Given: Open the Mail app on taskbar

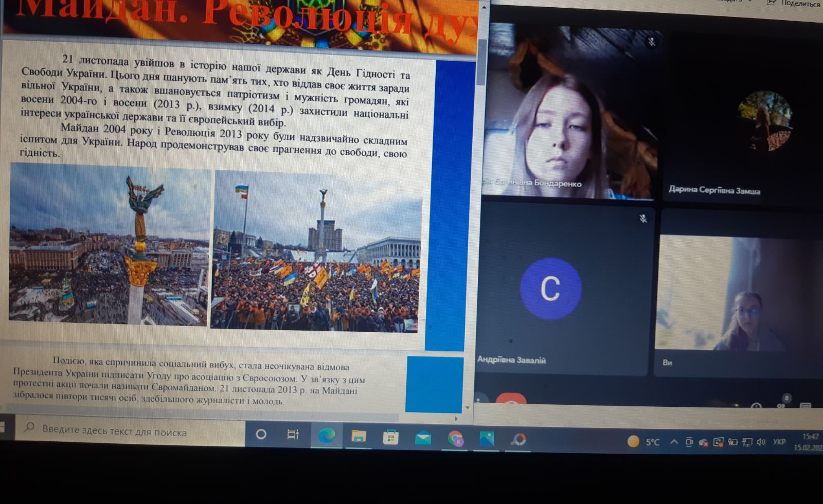Looking at the screenshot, I should click(x=423, y=438).
